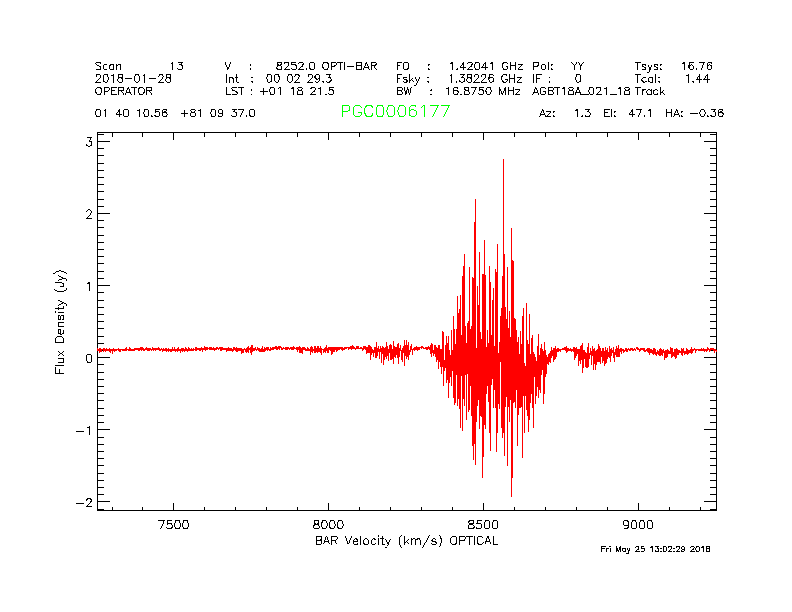Click the x-axis tick label 9000
Viewport: 792px width, 612px height.
pyautogui.click(x=638, y=525)
